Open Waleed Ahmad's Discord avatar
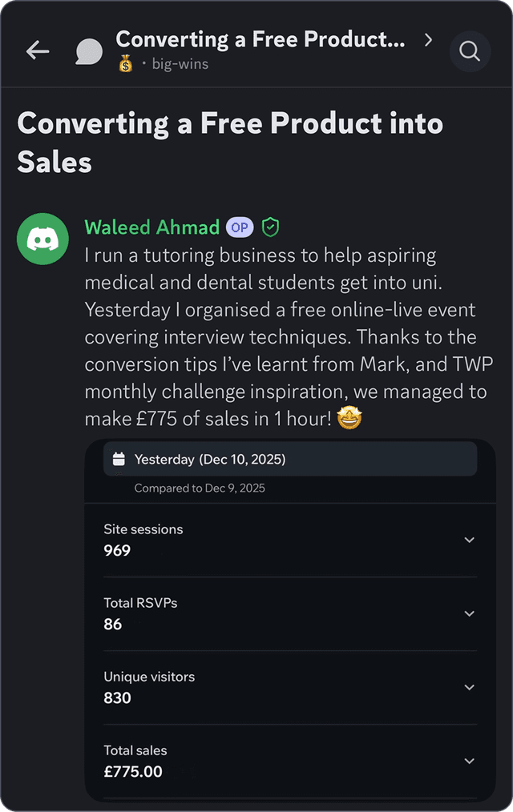This screenshot has height=812, width=513. (42, 239)
